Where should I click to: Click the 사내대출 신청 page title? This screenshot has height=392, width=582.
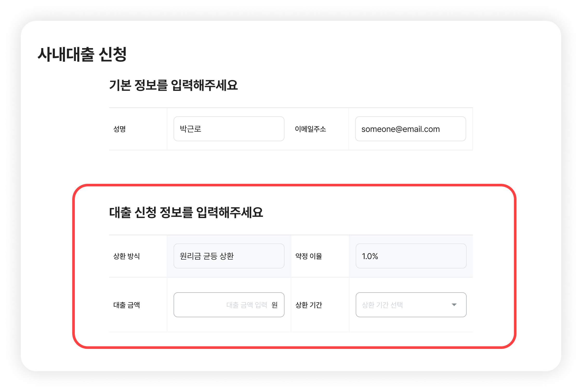[82, 55]
